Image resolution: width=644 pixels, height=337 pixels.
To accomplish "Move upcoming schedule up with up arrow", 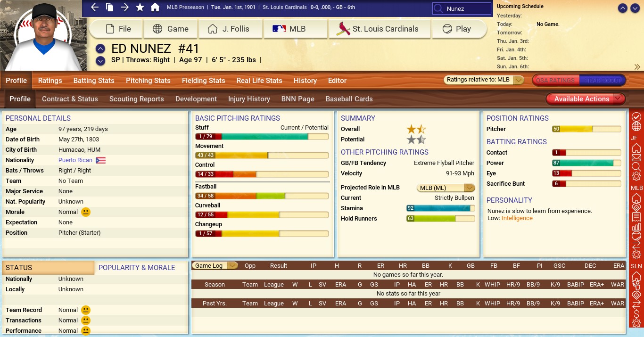I will coord(622,8).
